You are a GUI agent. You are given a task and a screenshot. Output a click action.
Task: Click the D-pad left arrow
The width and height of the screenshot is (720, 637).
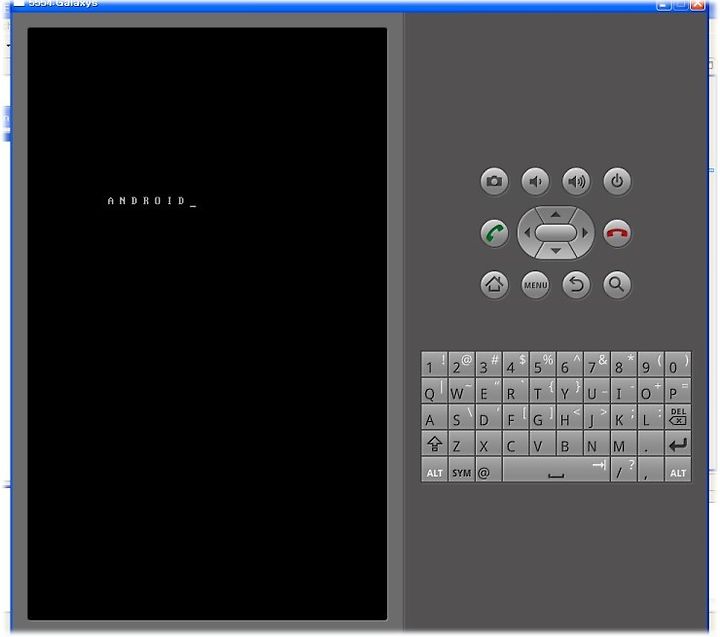click(x=527, y=233)
